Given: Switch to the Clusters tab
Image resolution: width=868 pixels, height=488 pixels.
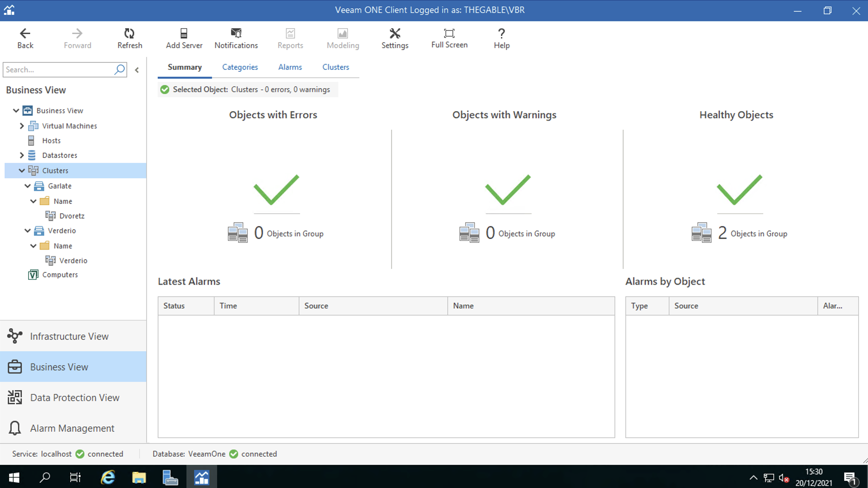Looking at the screenshot, I should (336, 67).
